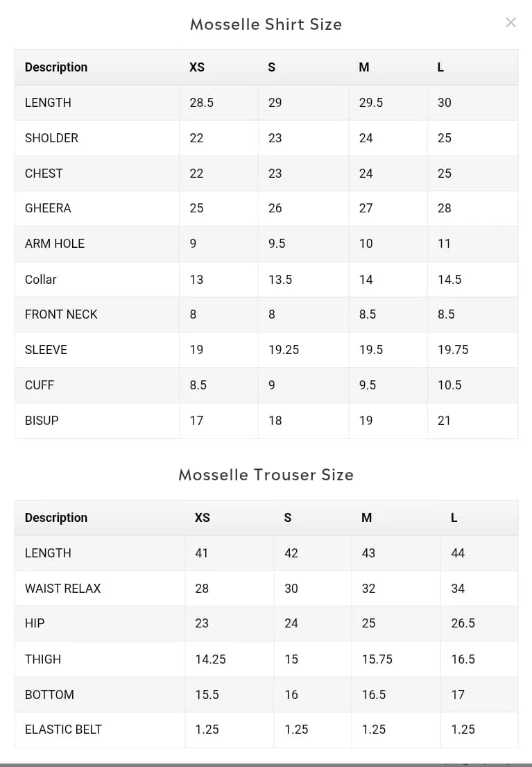Select the M column header in trouser table

367,518
